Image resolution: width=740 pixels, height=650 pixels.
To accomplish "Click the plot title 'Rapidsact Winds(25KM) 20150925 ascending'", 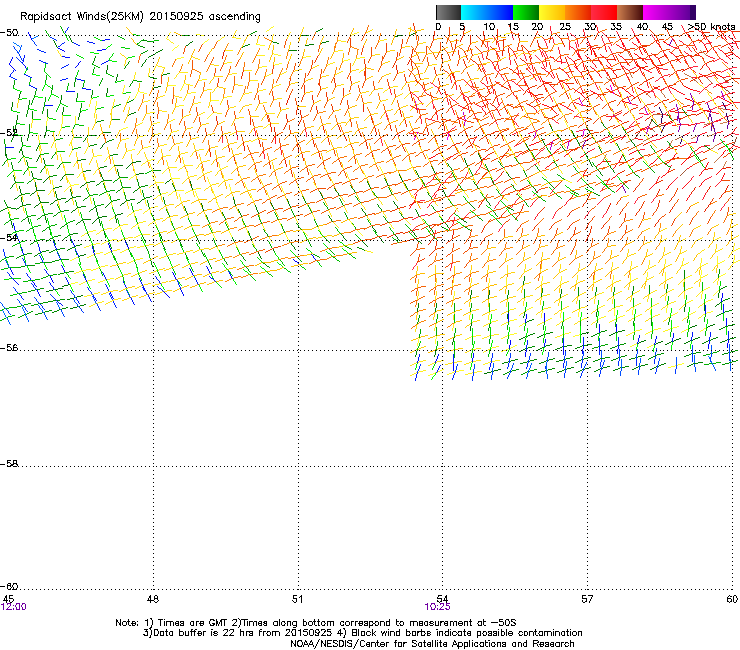I will tap(140, 17).
